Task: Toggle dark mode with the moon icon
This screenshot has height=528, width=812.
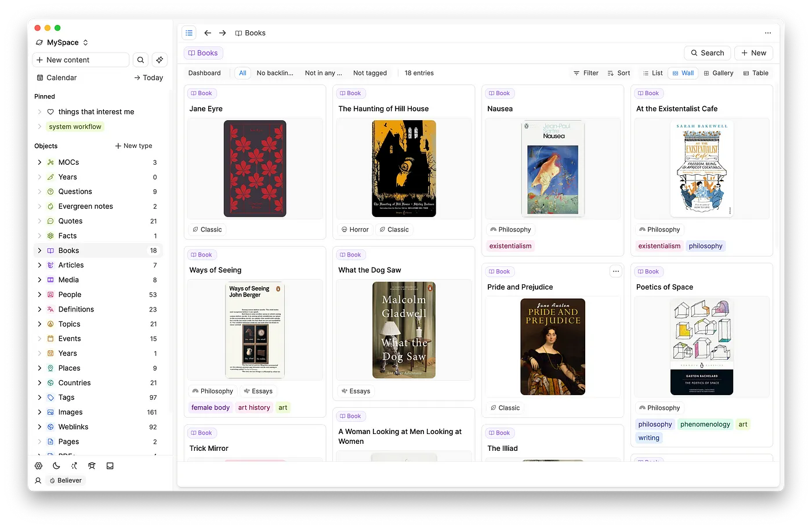Action: 56,466
